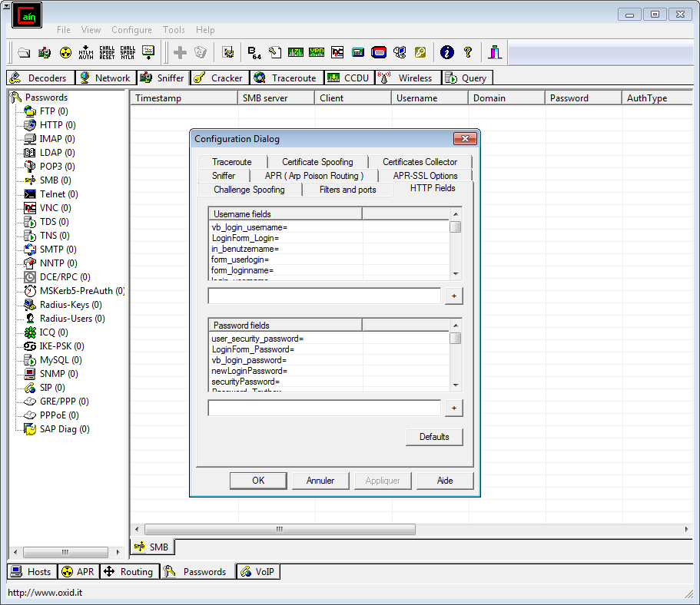Switch to the Routing bottom tab
The width and height of the screenshot is (700, 605).
coord(130,572)
